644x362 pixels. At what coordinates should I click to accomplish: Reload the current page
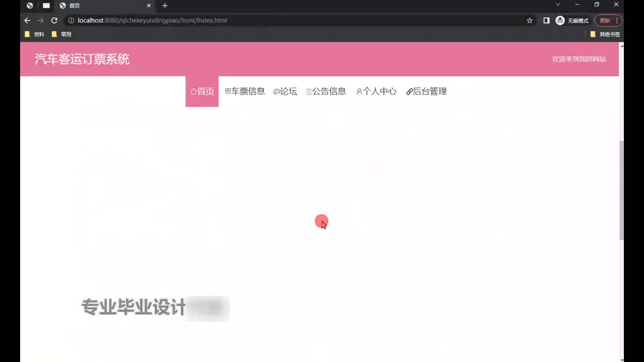(54, 20)
